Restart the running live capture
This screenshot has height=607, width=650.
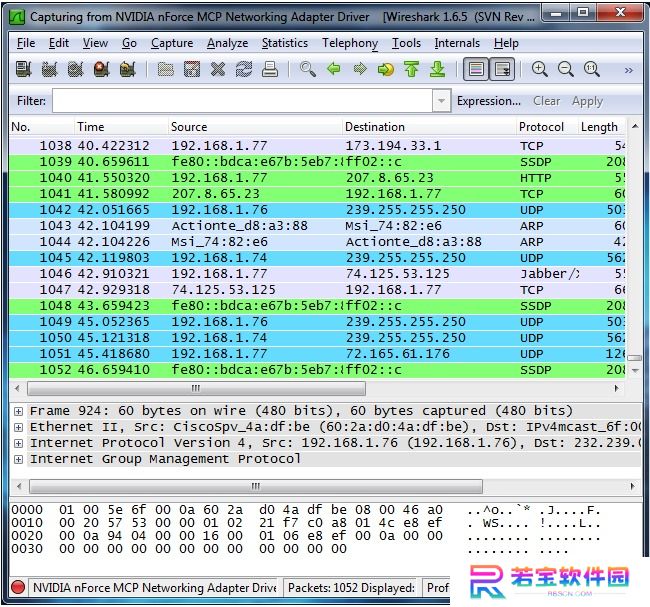[x=128, y=69]
